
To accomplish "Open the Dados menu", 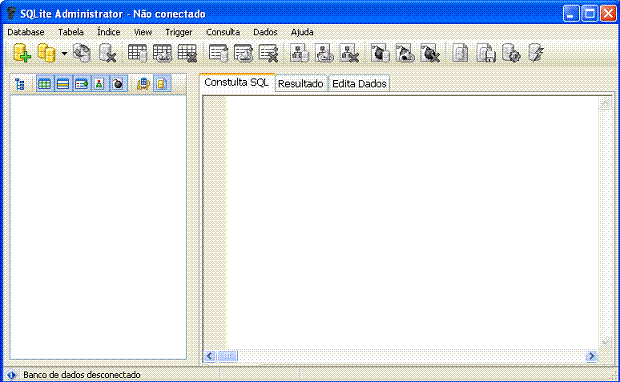I will click(x=265, y=32).
